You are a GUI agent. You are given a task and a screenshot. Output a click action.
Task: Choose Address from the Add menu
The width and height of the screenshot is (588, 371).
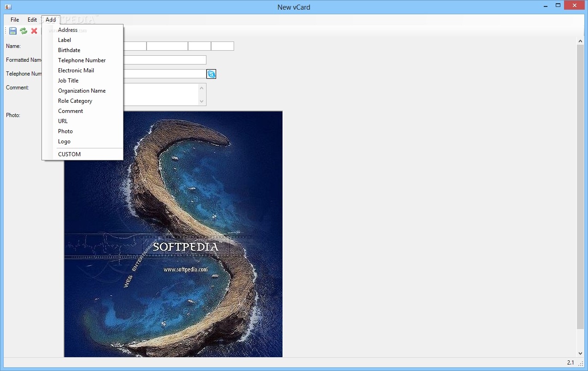[x=82, y=30]
